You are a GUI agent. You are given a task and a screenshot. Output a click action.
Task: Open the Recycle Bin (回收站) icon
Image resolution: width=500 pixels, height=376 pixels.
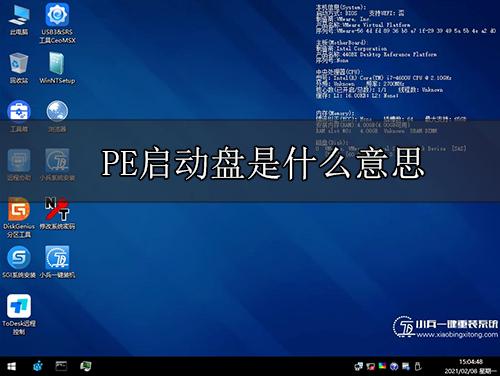coord(19,68)
